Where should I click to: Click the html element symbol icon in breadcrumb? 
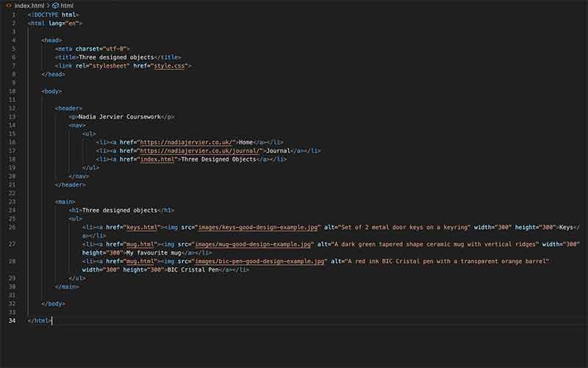[55, 5]
